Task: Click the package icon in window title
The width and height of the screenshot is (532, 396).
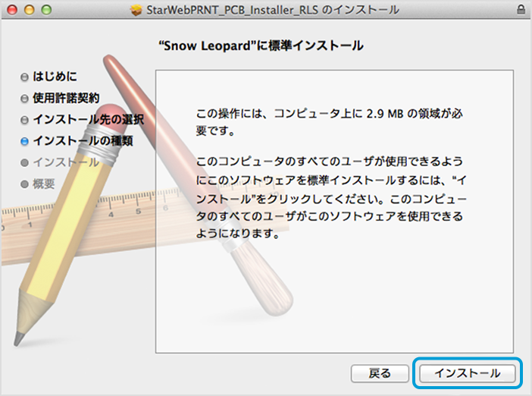Action: (x=136, y=10)
